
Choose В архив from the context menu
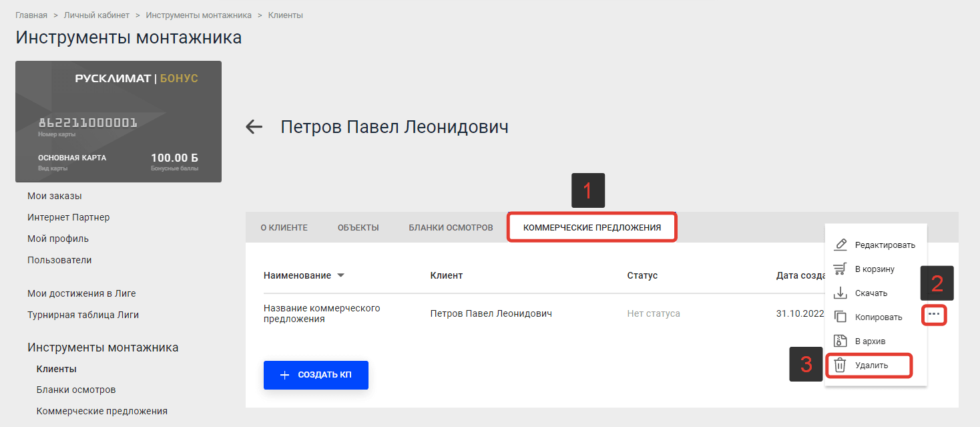876,341
